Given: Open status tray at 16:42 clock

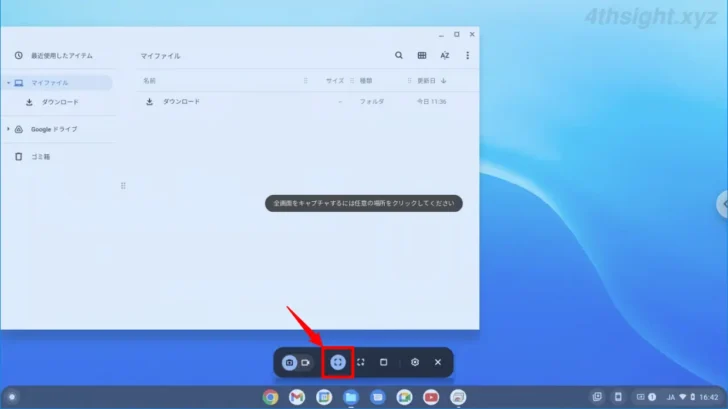Looking at the screenshot, I should [x=709, y=397].
